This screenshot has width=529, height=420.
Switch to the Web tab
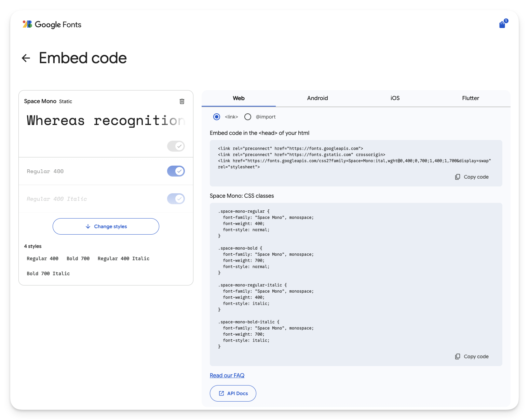tap(239, 98)
